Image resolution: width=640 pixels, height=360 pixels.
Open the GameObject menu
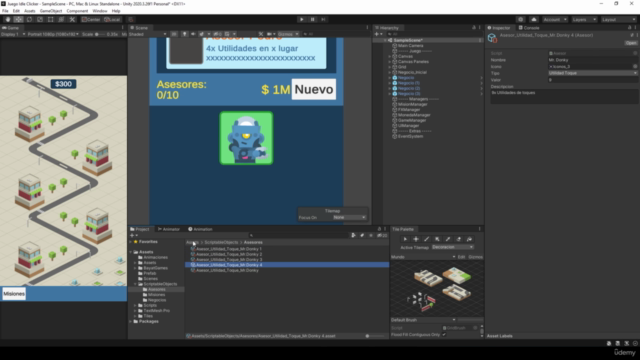pyautogui.click(x=51, y=11)
